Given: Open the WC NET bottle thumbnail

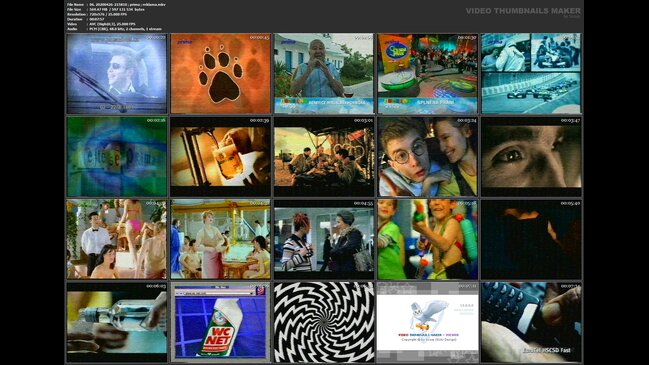Looking at the screenshot, I should [x=221, y=322].
